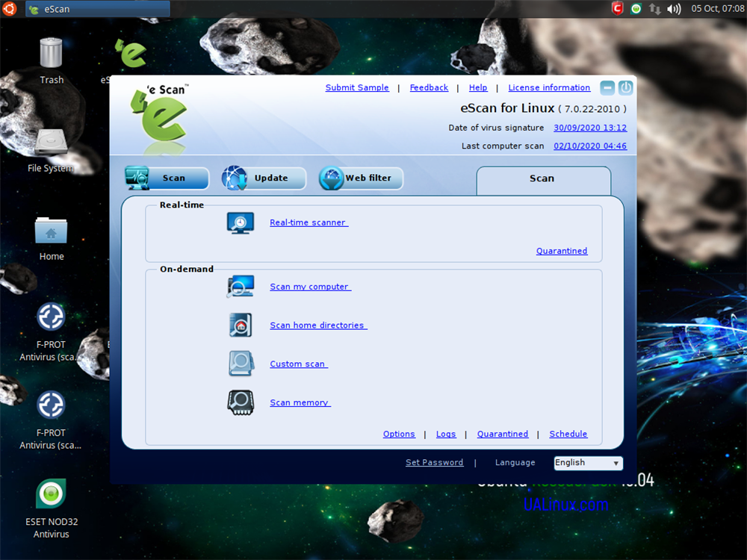
Task: Click the power icon in eScan header
Action: click(x=625, y=87)
